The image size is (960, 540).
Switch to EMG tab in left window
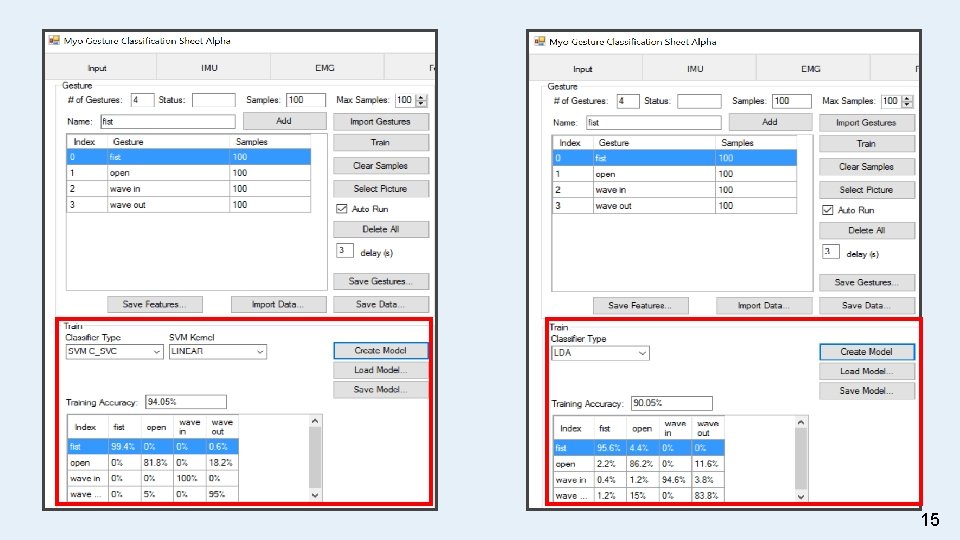point(327,68)
